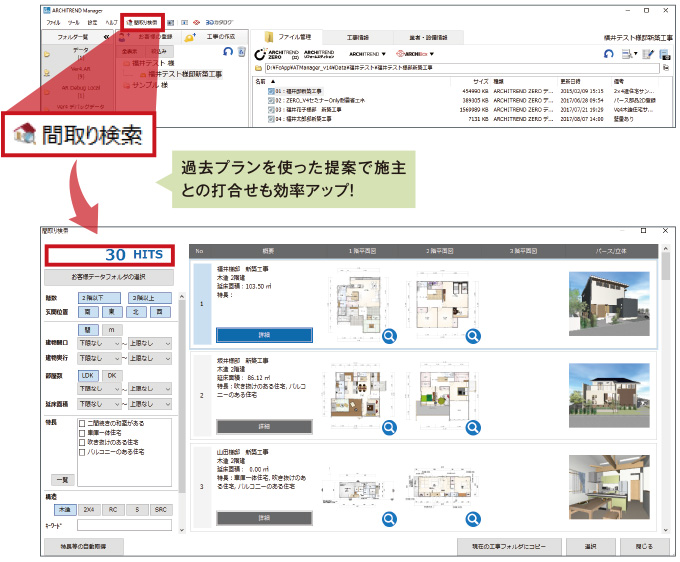Check the 車庫一体住宅 feature checkbox
680x562 pixels.
[x=82, y=433]
